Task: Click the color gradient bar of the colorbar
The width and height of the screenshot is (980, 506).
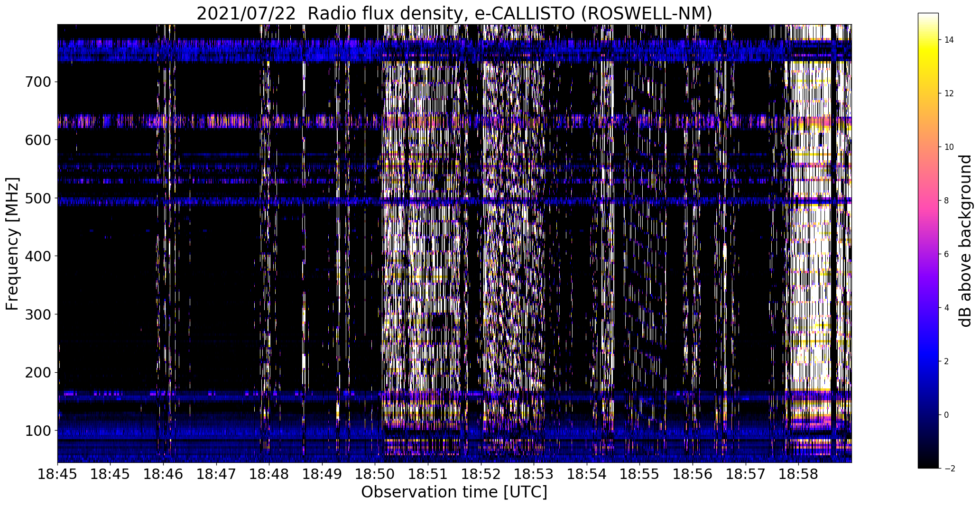Action: click(x=928, y=240)
